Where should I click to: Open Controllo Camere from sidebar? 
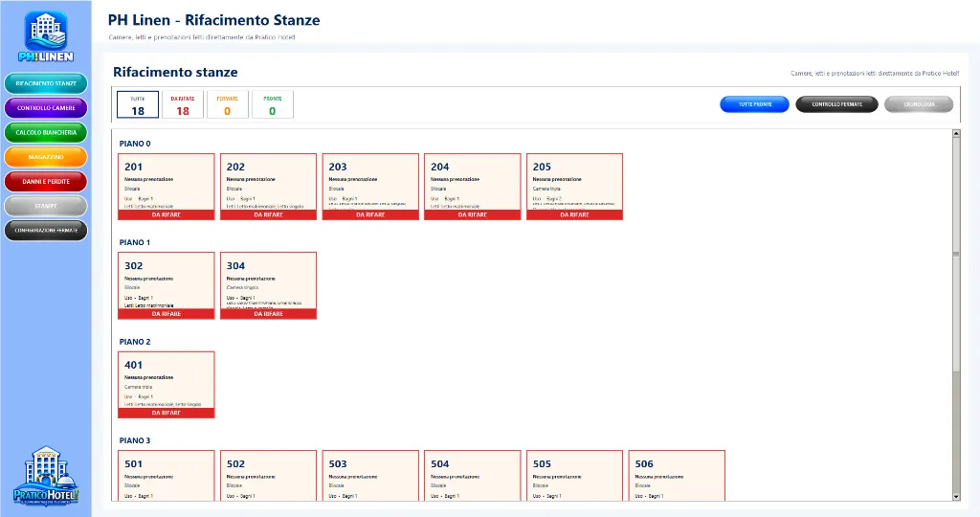click(x=46, y=107)
